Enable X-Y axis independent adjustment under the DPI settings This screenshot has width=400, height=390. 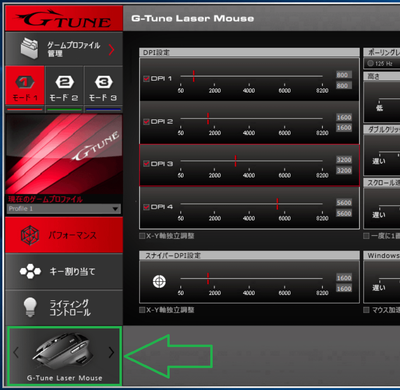pos(142,236)
